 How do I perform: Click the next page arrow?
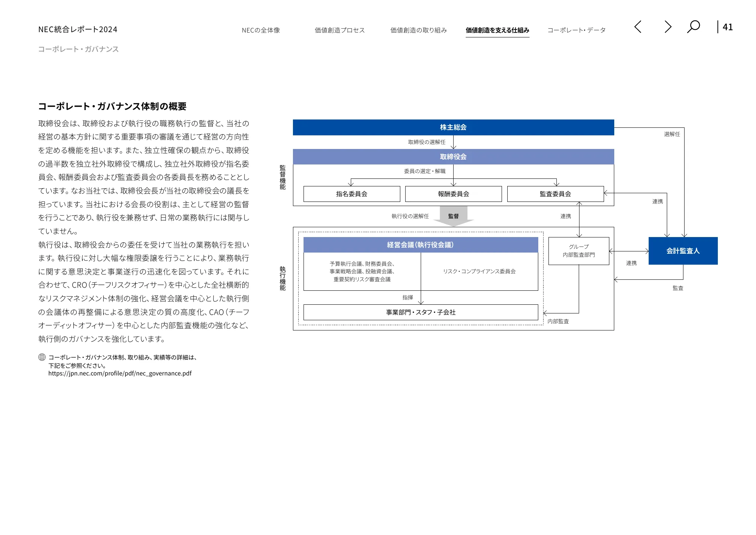coord(667,27)
